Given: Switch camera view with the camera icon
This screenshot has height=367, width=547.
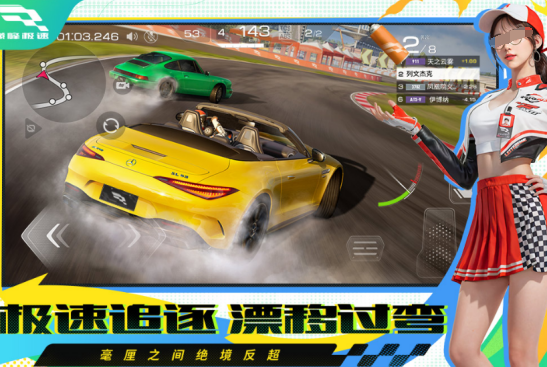Looking at the screenshot, I should (x=122, y=85).
